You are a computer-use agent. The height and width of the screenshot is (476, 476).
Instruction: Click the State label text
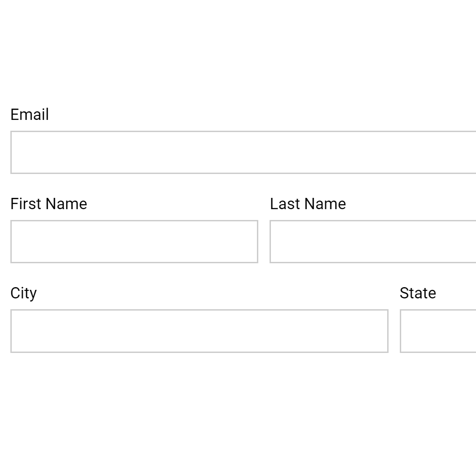418,293
